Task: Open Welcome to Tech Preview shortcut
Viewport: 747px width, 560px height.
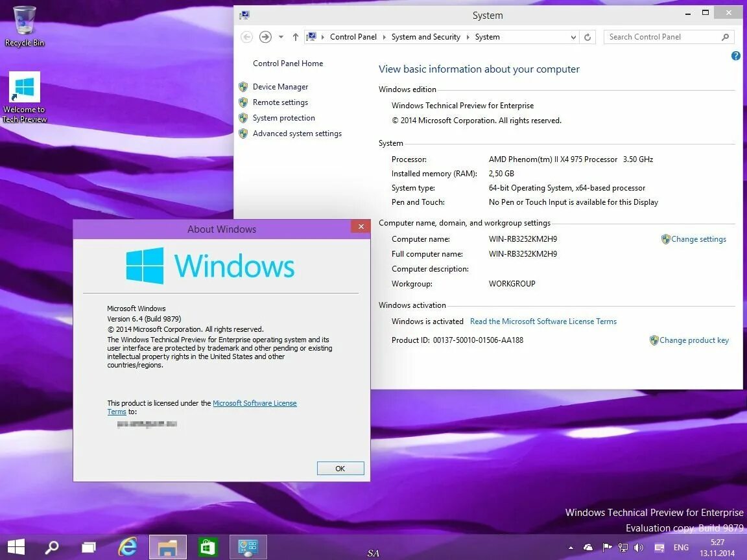Action: pos(24,98)
